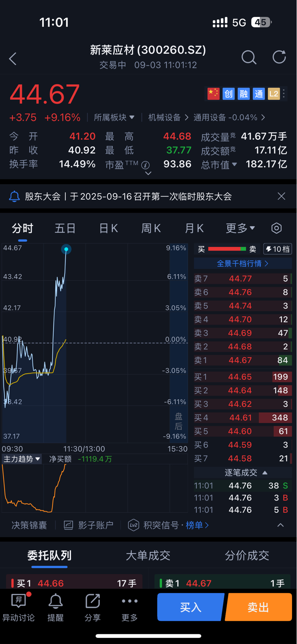Switch to the 日K tab
297x644 pixels.
coord(109,228)
